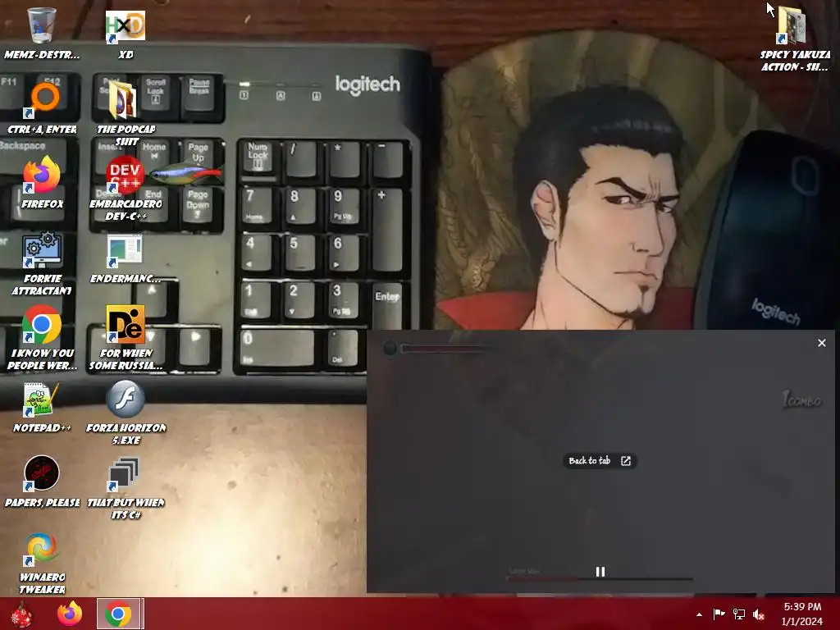The width and height of the screenshot is (840, 630).
Task: Select the PAPERS, PLEASE label text
Action: tap(43, 503)
